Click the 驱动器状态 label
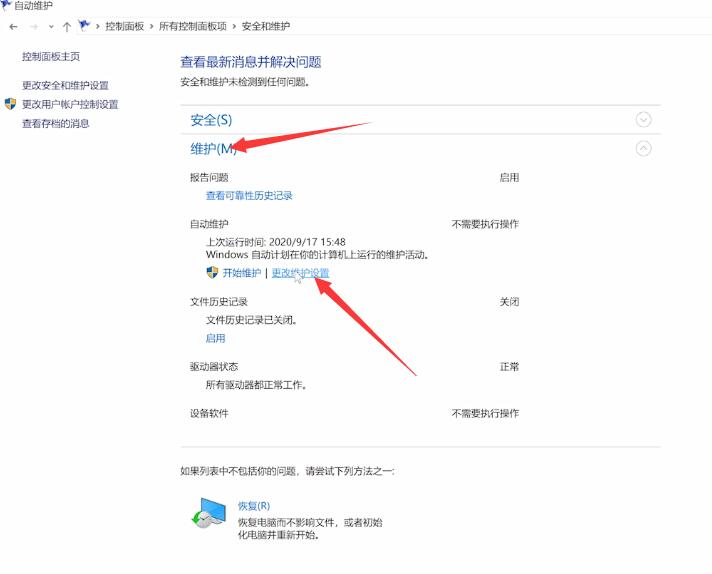This screenshot has height=574, width=712. click(x=214, y=366)
